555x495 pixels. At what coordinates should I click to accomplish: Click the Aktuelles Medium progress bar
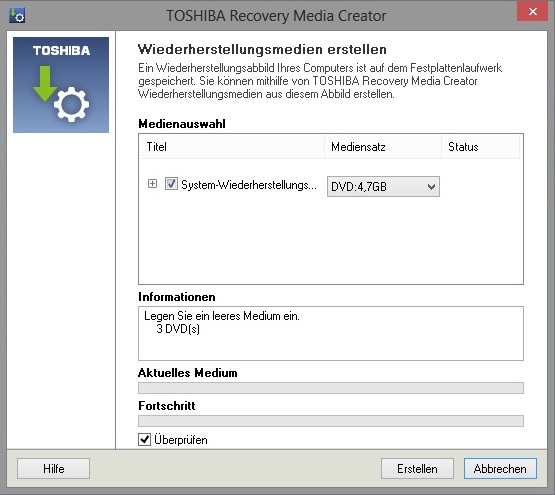click(x=331, y=388)
